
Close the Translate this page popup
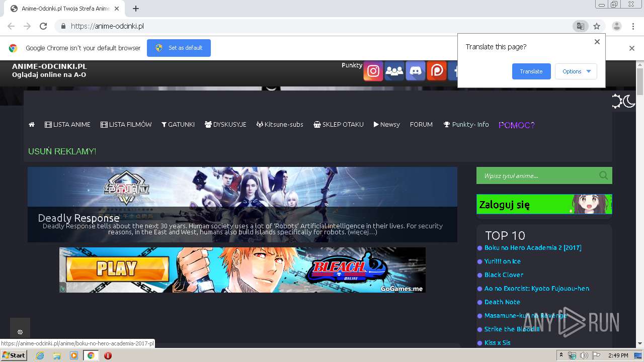coord(597,42)
